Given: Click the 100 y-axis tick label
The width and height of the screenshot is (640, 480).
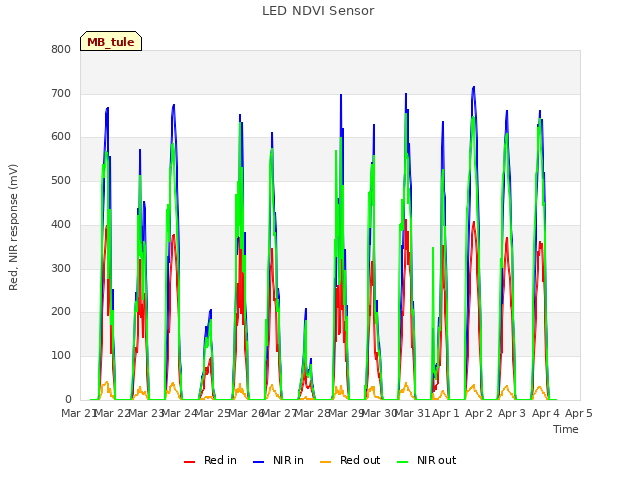Looking at the screenshot, I should (61, 356).
